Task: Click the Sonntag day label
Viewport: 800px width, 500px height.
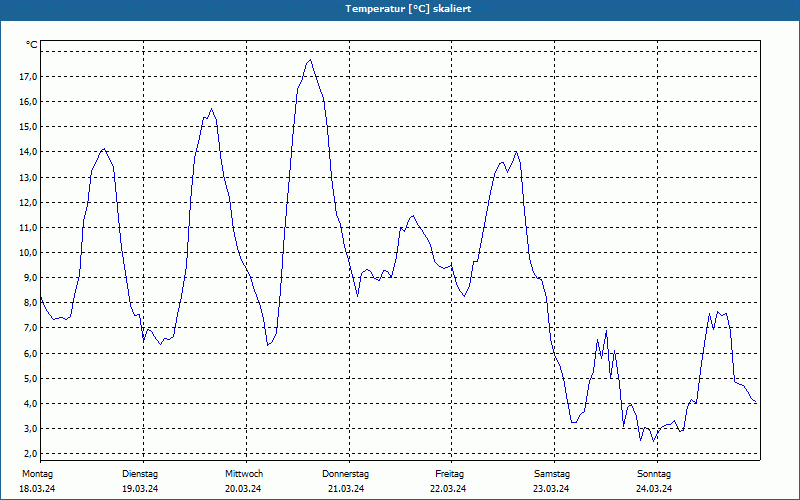Action: pyautogui.click(x=654, y=474)
